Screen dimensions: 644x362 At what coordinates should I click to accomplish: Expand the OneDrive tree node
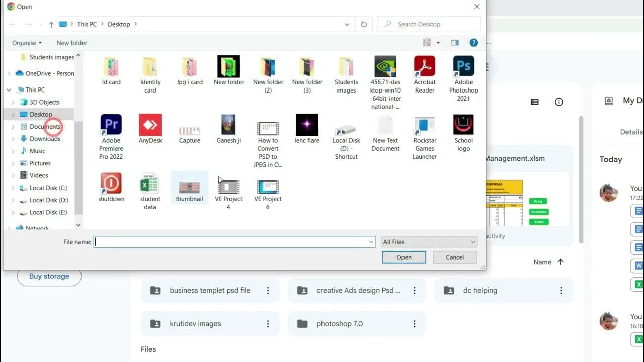pos(9,73)
